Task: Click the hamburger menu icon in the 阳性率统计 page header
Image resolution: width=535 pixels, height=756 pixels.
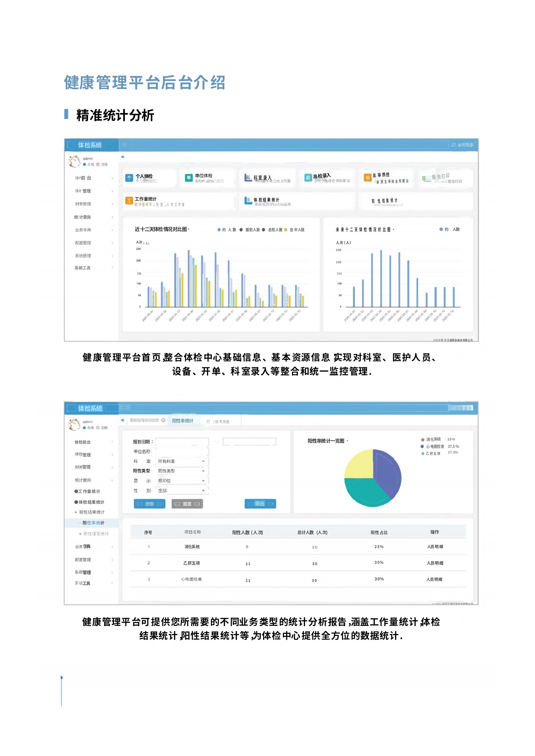Action: (124, 408)
